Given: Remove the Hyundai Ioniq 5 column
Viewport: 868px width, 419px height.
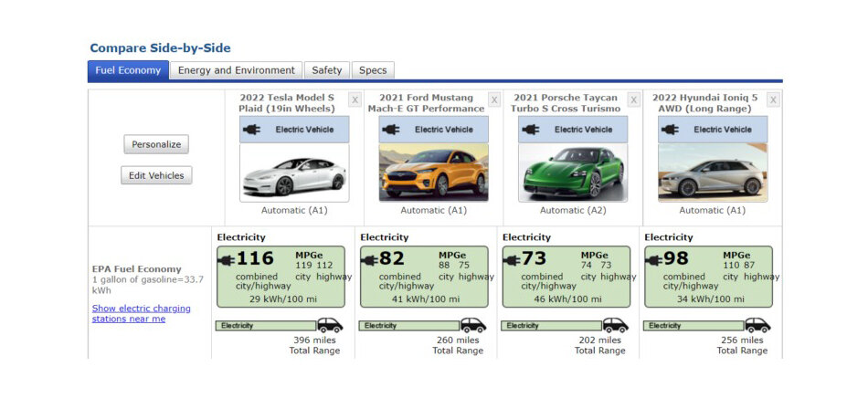Looking at the screenshot, I should pyautogui.click(x=773, y=100).
